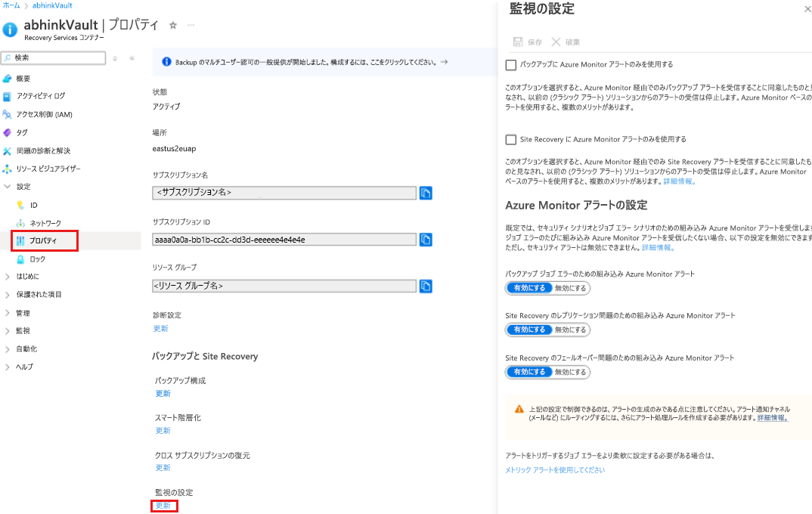Click the サブスクリプション名 text field

tap(284, 193)
